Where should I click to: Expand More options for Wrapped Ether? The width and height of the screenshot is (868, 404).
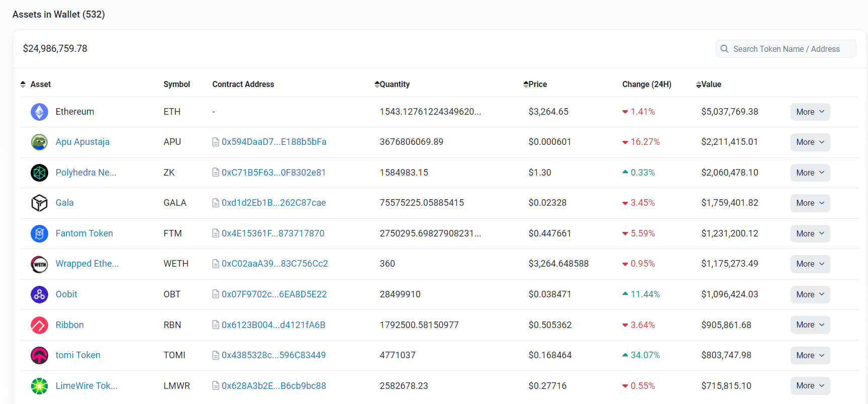point(810,264)
